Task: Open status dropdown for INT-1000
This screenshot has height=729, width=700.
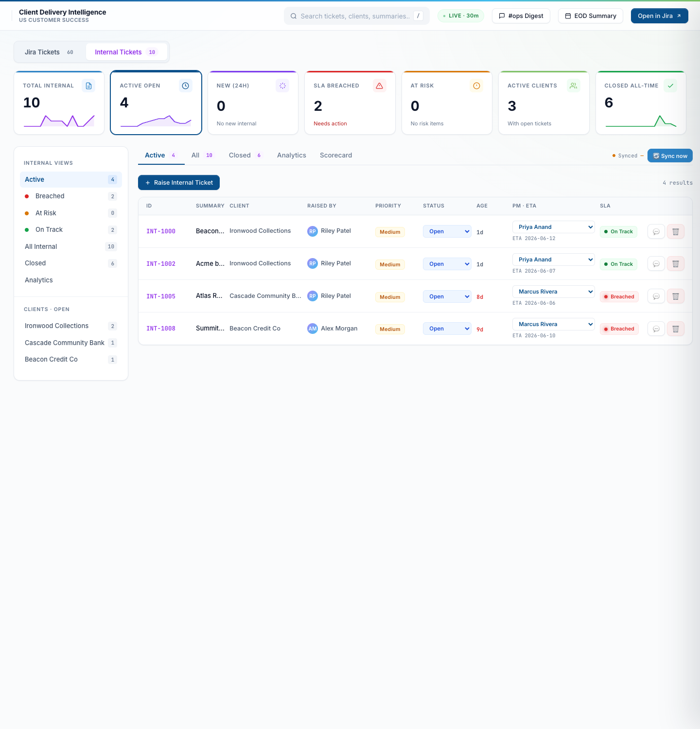Action: coord(447,231)
